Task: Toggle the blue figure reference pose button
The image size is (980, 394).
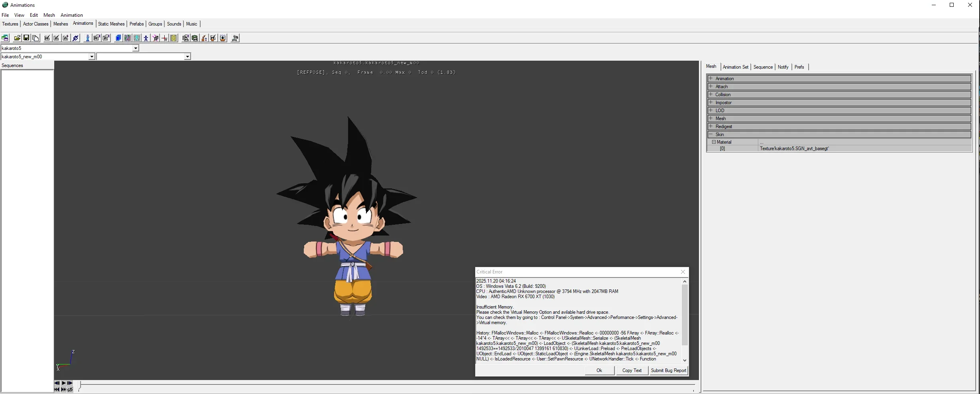Action: (x=146, y=38)
